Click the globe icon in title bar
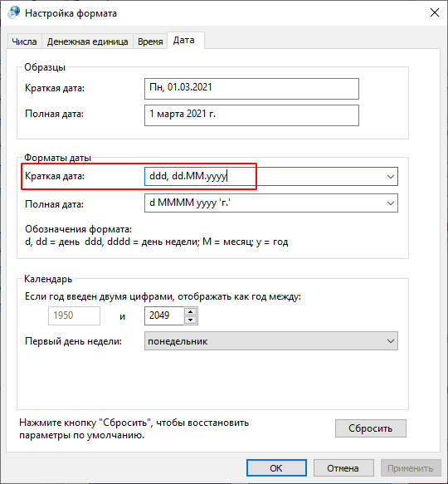 click(13, 13)
